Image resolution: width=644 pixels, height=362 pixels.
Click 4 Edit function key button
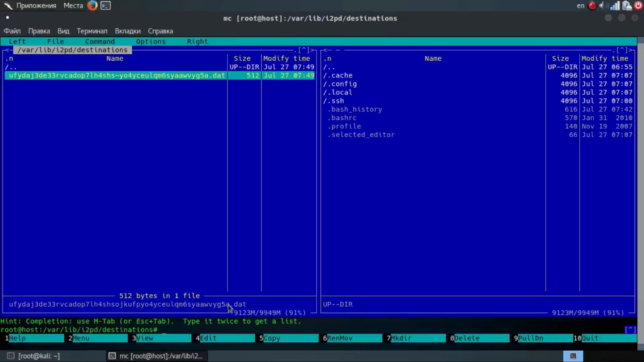point(225,338)
